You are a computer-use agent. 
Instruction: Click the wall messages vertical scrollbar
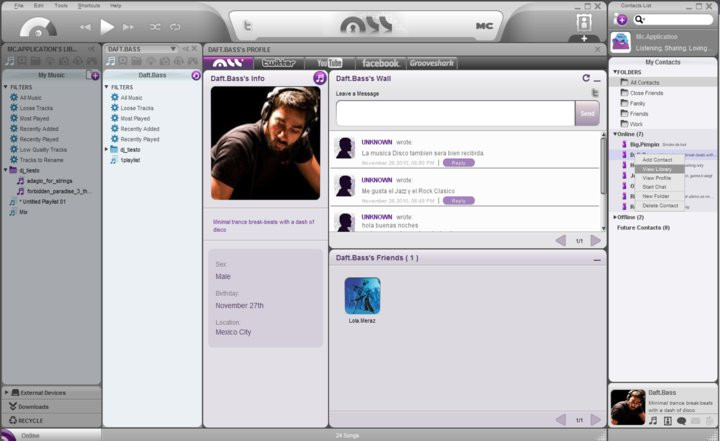tap(603, 165)
